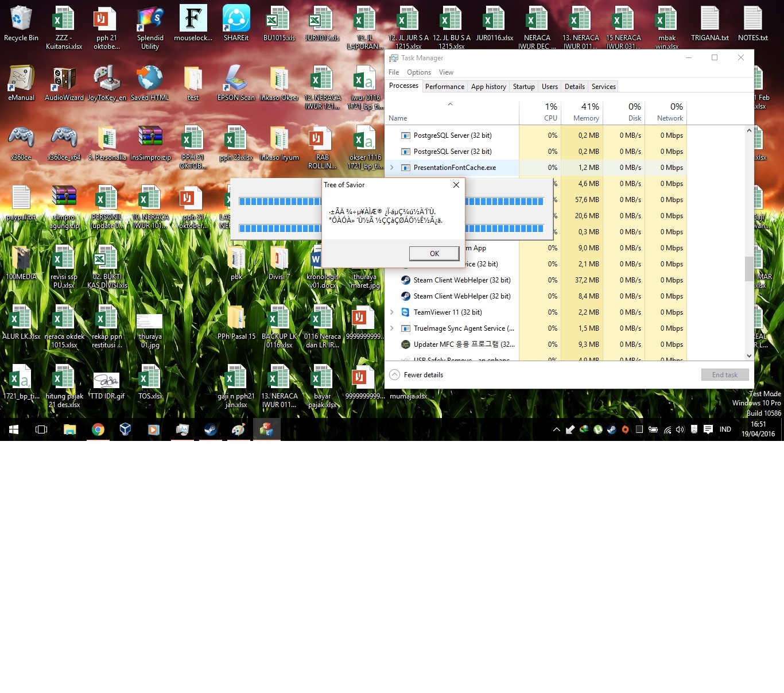Switch to the Performance tab
784x693 pixels.
tap(444, 87)
